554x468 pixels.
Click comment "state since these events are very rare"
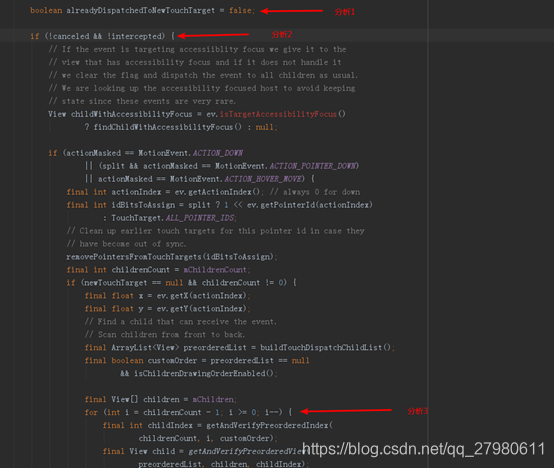pos(142,101)
